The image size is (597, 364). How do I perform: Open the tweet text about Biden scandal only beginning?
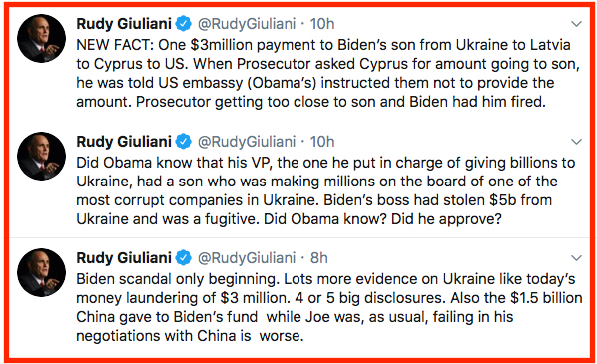329,307
